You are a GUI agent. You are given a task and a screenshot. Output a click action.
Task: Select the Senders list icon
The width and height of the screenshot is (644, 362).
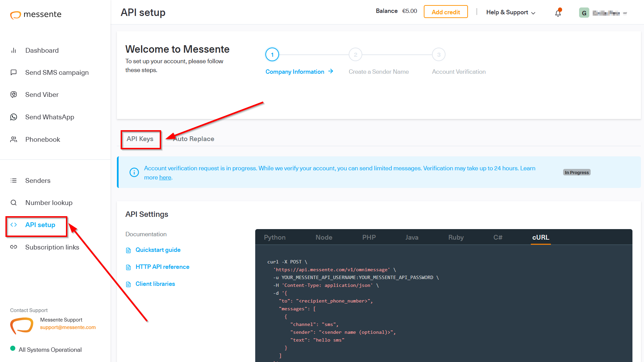[x=14, y=180]
